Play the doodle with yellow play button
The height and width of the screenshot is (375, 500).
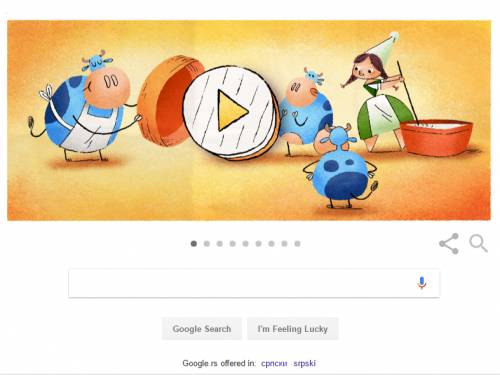pyautogui.click(x=232, y=110)
